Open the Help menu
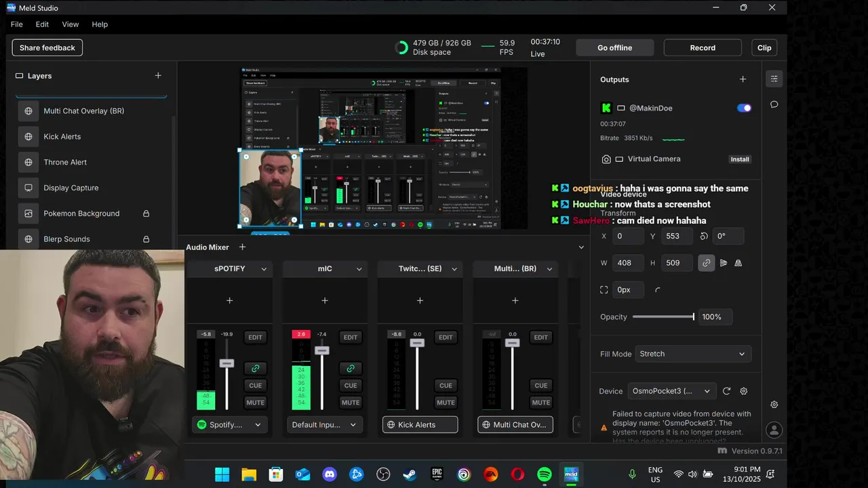The image size is (868, 488). click(100, 24)
